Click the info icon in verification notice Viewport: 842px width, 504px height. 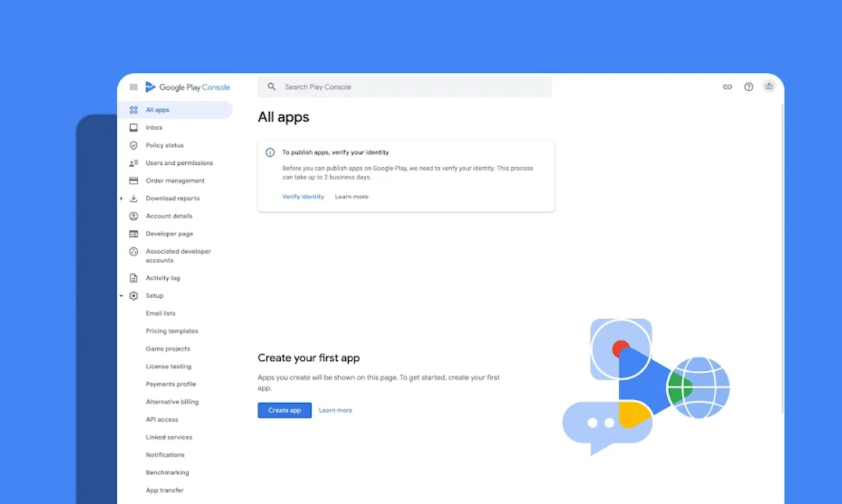click(x=270, y=153)
